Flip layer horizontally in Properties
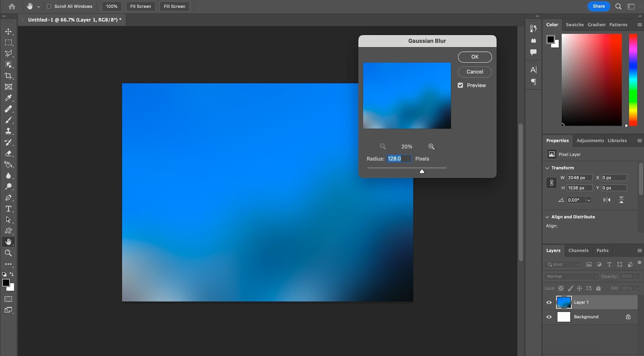644x356 pixels. tap(606, 200)
